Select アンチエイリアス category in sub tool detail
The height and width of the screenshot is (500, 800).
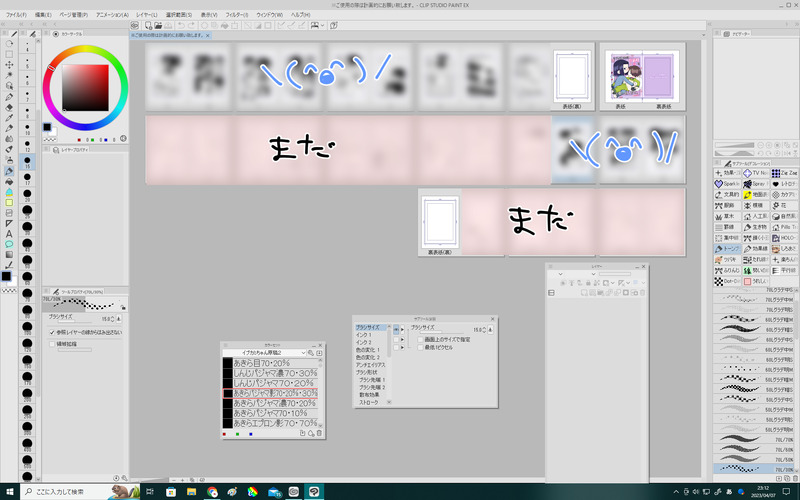click(370, 365)
